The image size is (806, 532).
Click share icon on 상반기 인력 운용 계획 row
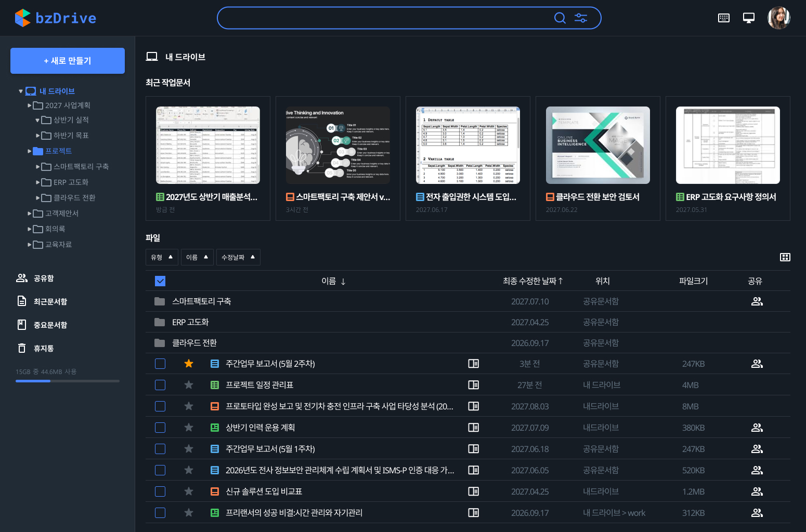757,428
